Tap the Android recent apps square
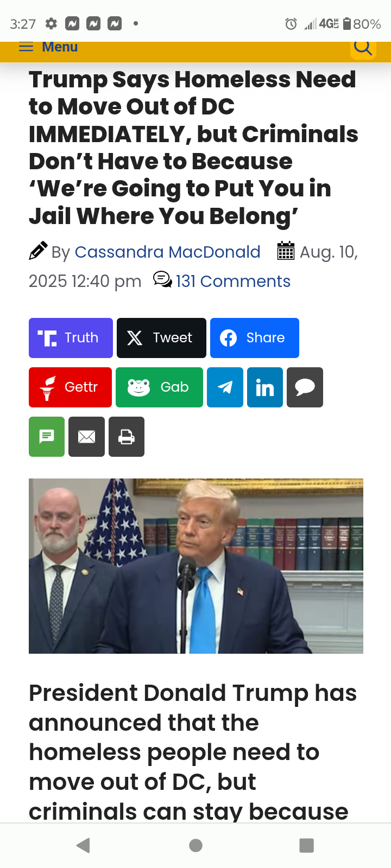Image resolution: width=391 pixels, height=868 pixels. 307,845
